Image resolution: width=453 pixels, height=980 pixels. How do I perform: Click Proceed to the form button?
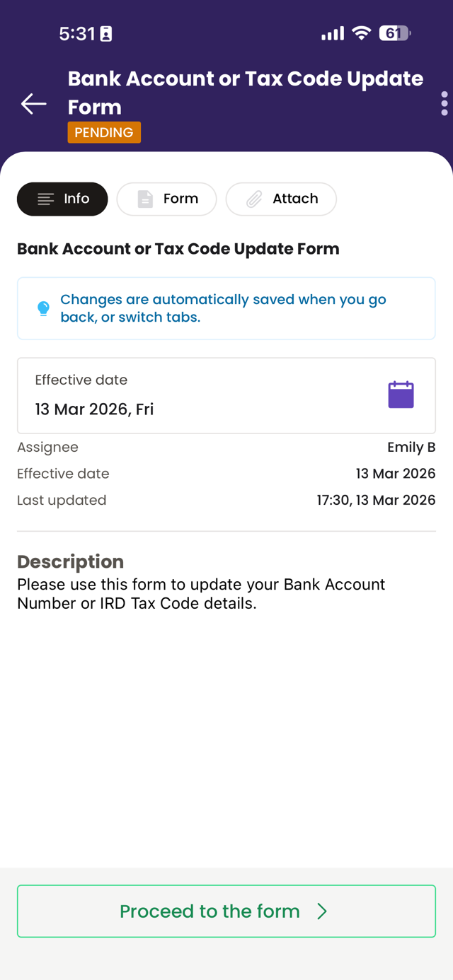coord(226,911)
